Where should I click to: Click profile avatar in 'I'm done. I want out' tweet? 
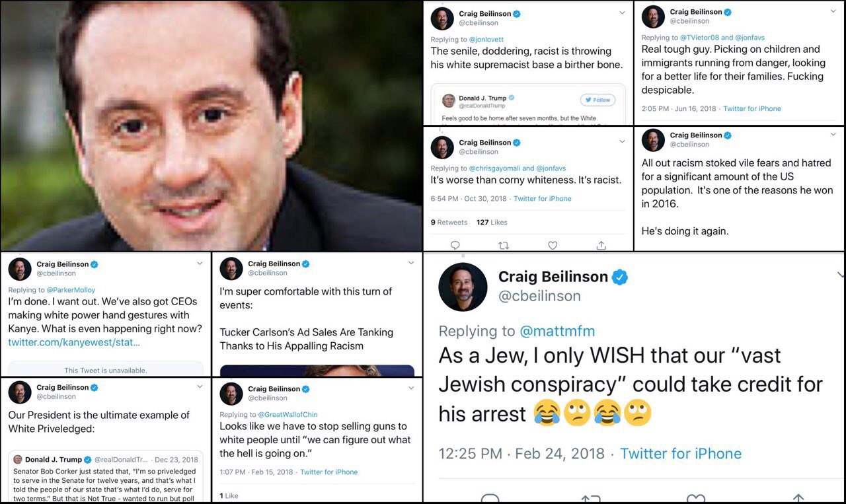pyautogui.click(x=19, y=269)
